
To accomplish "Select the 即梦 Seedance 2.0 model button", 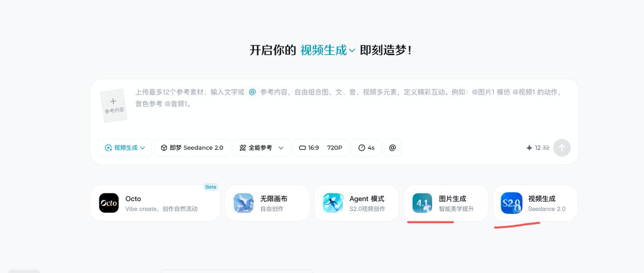I will 192,148.
